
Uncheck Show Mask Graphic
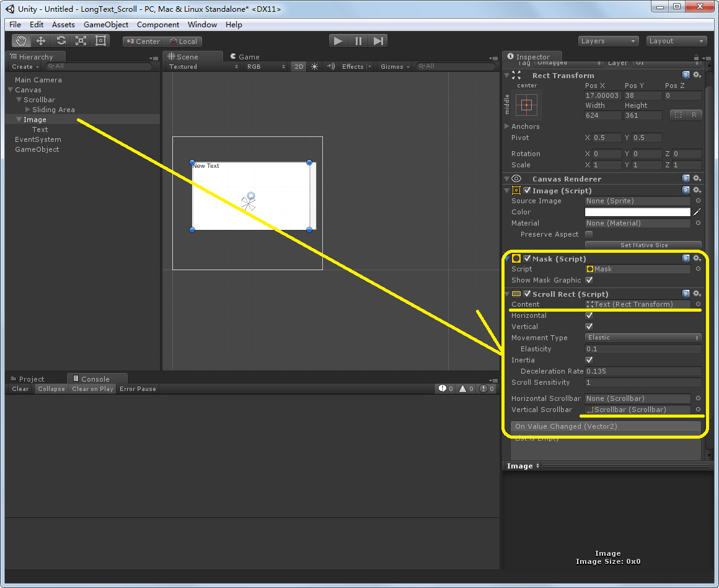click(x=588, y=280)
